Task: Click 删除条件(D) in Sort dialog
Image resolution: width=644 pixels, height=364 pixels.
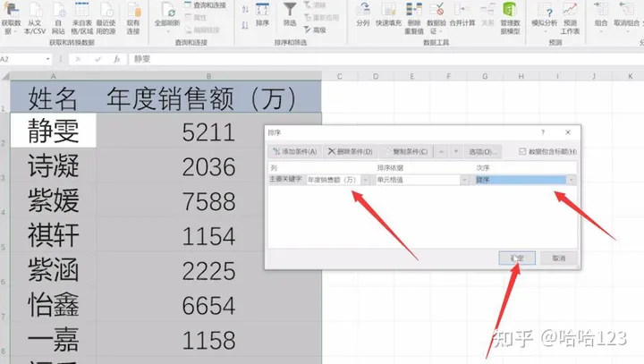Action: [x=350, y=152]
